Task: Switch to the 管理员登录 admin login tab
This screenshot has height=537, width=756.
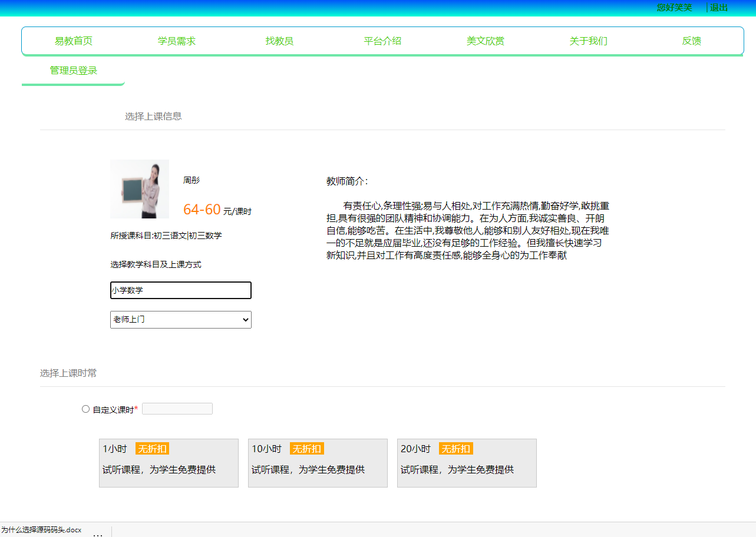Action: pyautogui.click(x=73, y=70)
